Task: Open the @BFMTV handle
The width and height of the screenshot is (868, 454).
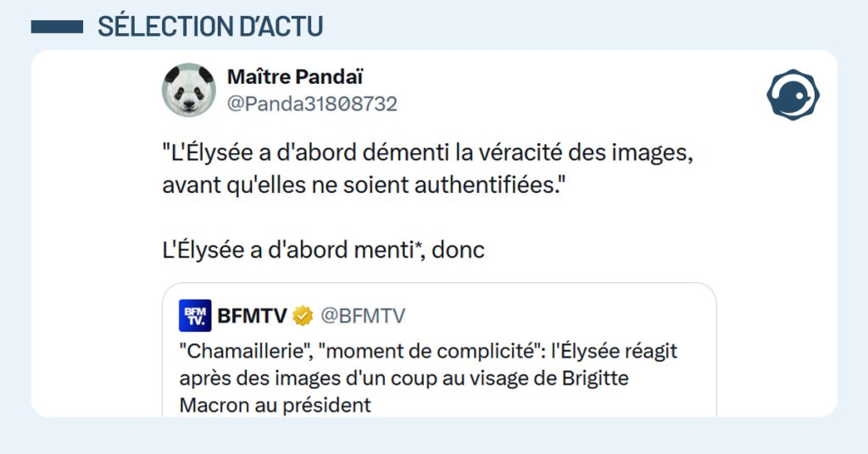Action: [362, 317]
